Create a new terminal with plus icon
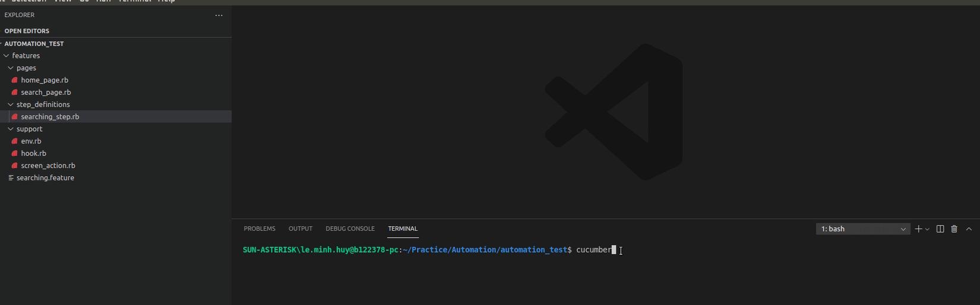This screenshot has width=980, height=305. (x=918, y=229)
